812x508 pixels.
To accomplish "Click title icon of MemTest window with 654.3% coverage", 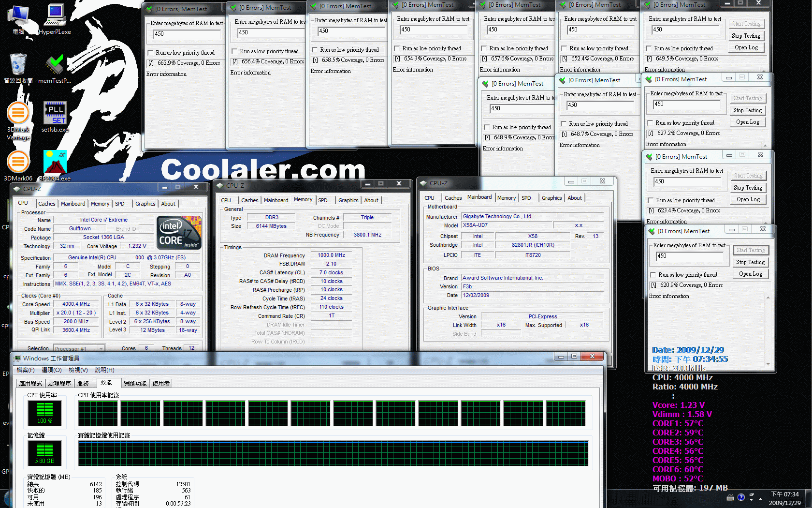I will (396, 5).
